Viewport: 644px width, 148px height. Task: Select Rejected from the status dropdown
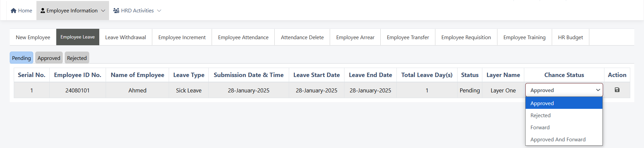540,116
